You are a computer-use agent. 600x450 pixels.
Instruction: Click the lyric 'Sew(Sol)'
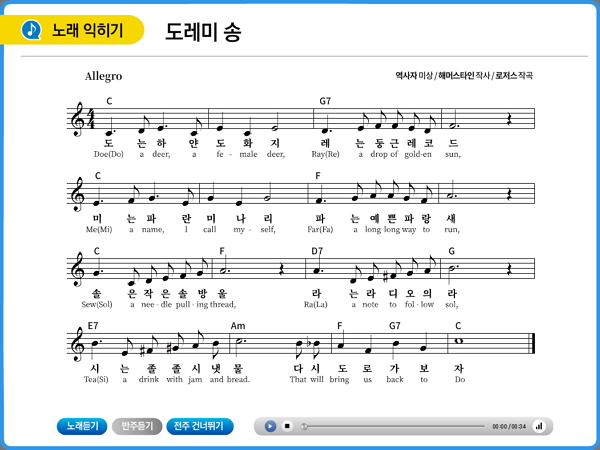[x=97, y=305]
